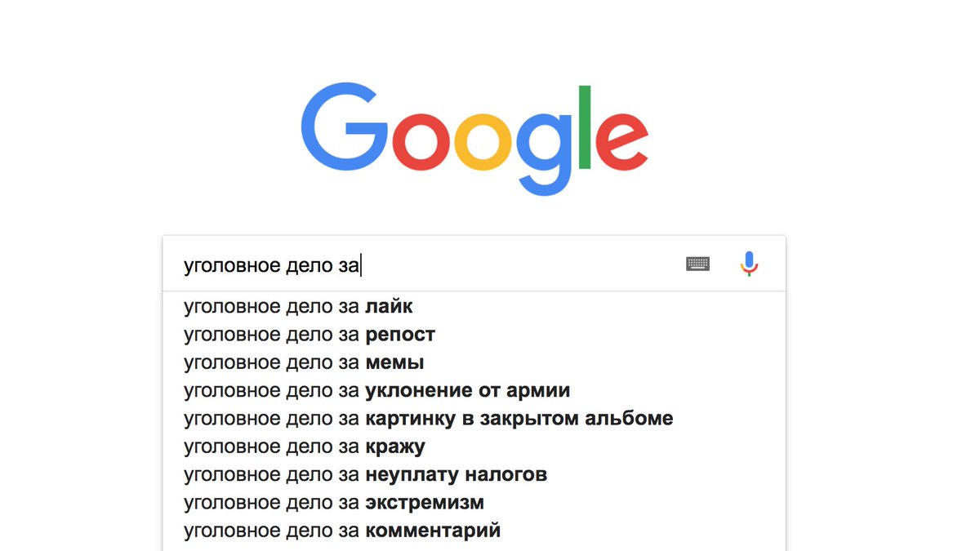This screenshot has height=551, width=980.
Task: Select the suggestion ending in 'лайк'
Action: [x=298, y=307]
